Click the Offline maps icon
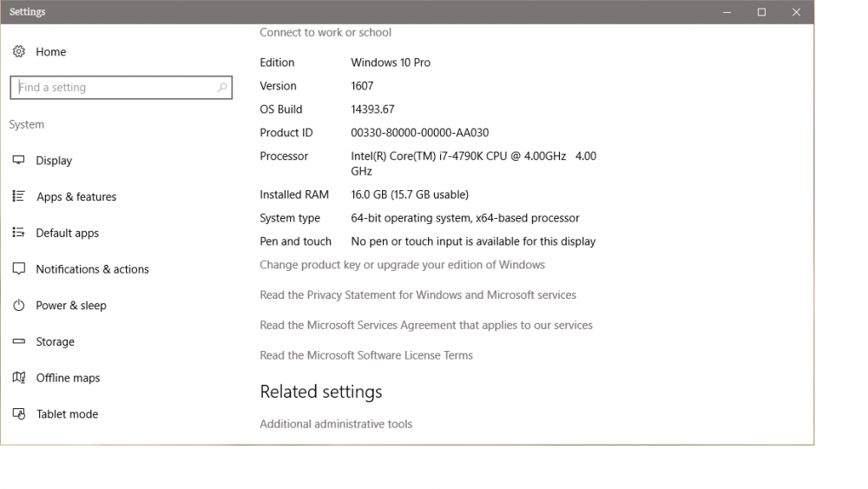This screenshot has height=489, width=868. tap(18, 378)
